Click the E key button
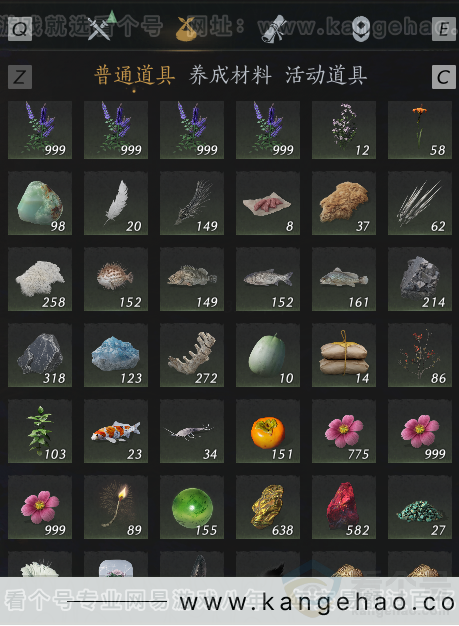 pos(444,29)
